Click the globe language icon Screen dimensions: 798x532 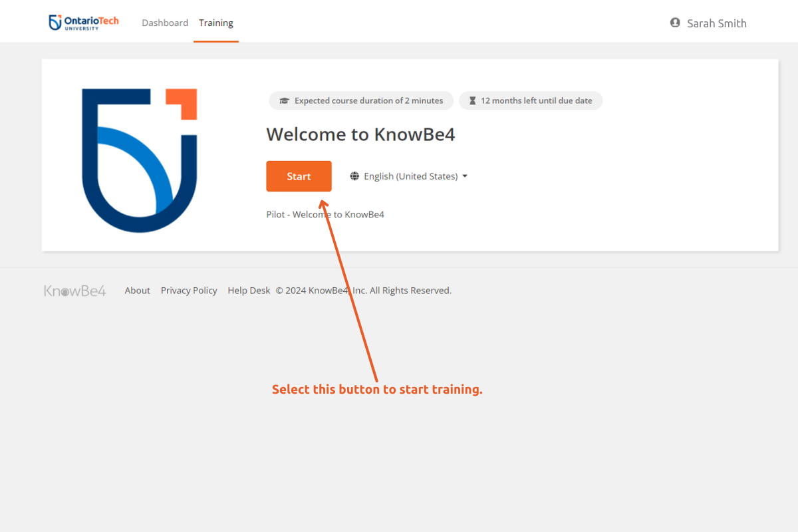click(354, 176)
